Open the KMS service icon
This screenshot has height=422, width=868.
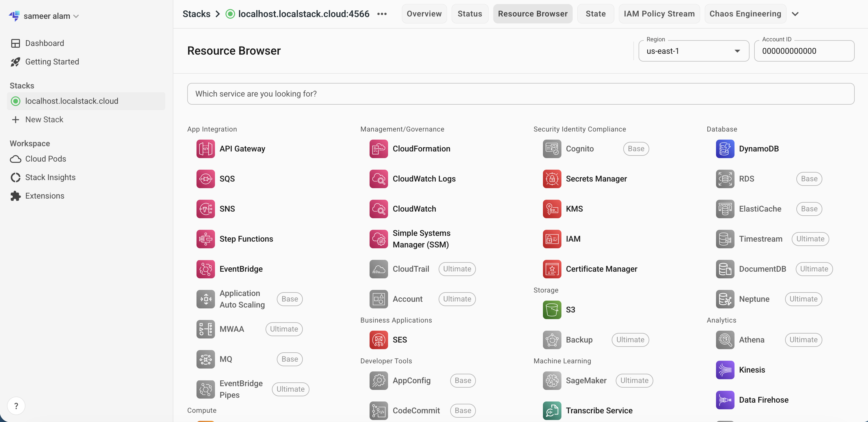pyautogui.click(x=552, y=209)
